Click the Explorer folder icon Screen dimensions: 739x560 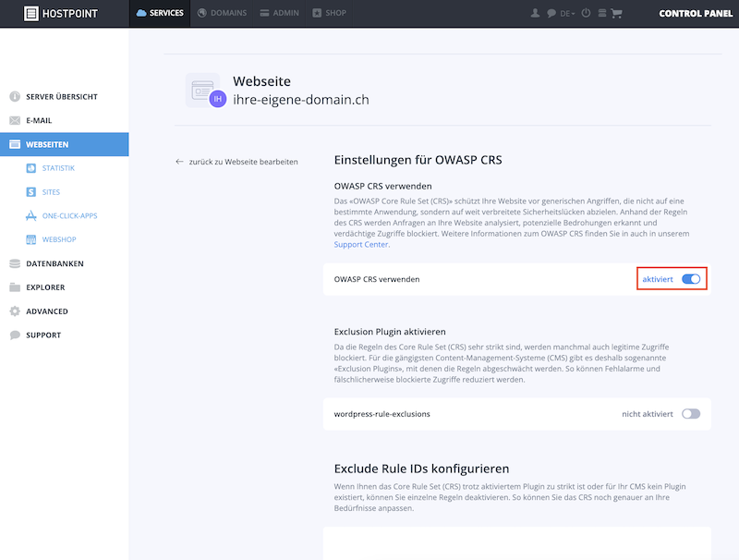pos(15,287)
